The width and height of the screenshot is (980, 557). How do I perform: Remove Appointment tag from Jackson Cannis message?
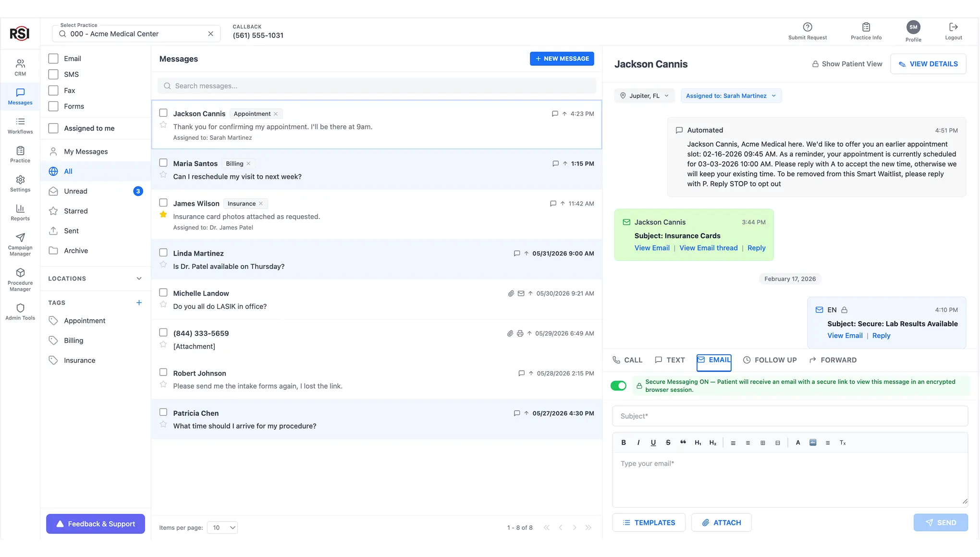276,114
